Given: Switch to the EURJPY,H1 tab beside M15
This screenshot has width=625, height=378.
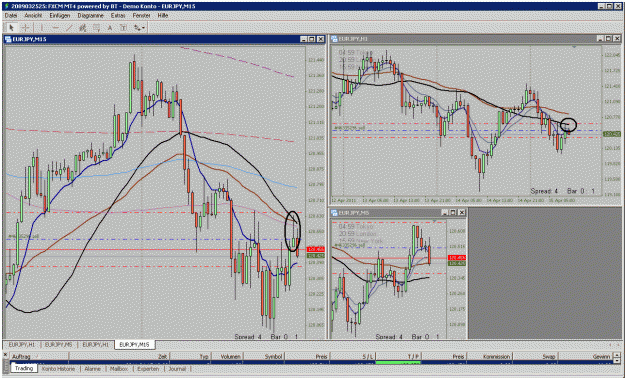Looking at the screenshot, I should point(96,345).
